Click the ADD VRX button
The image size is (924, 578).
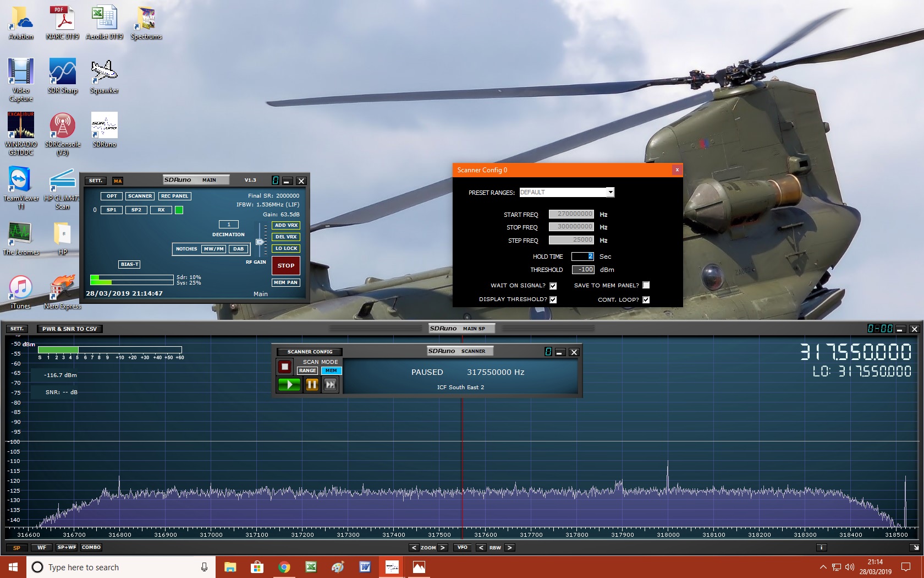pos(286,225)
